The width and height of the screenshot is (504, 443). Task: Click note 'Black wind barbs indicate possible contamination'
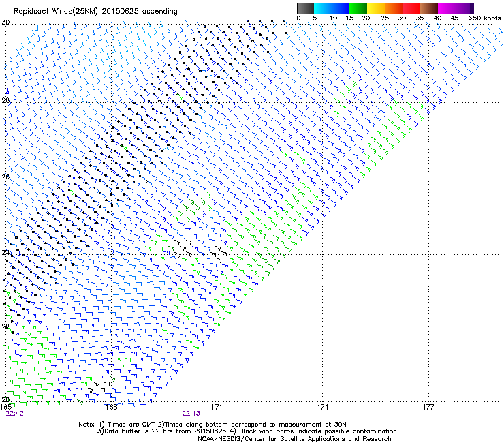[x=318, y=431]
